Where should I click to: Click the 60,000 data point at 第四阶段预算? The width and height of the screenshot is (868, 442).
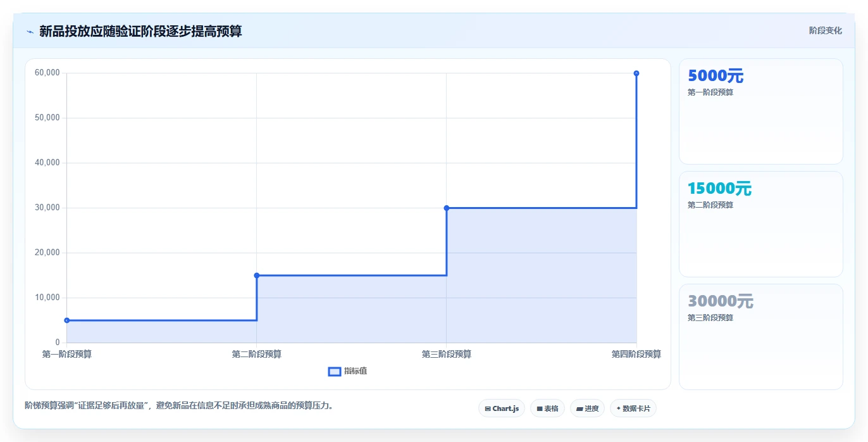(636, 73)
